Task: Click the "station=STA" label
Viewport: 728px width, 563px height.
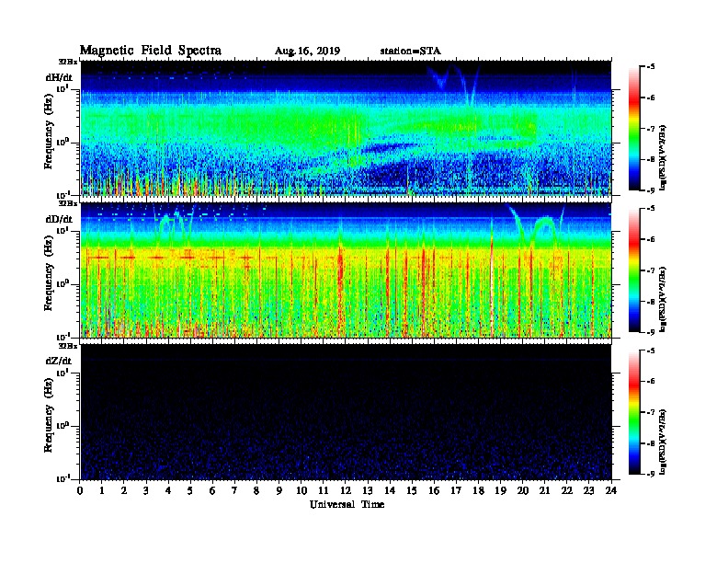Action: (x=411, y=52)
